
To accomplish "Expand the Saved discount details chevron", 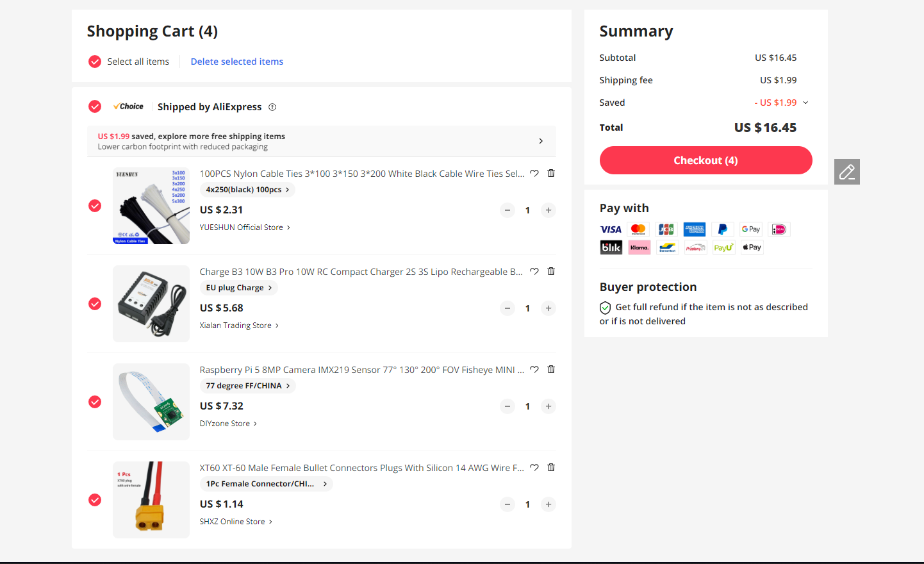I will coord(805,103).
